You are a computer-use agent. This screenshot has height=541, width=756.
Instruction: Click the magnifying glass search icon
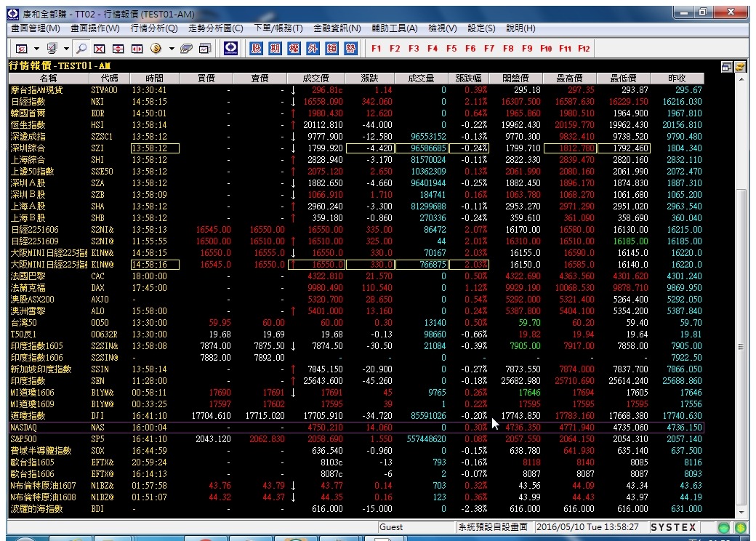coord(81,48)
